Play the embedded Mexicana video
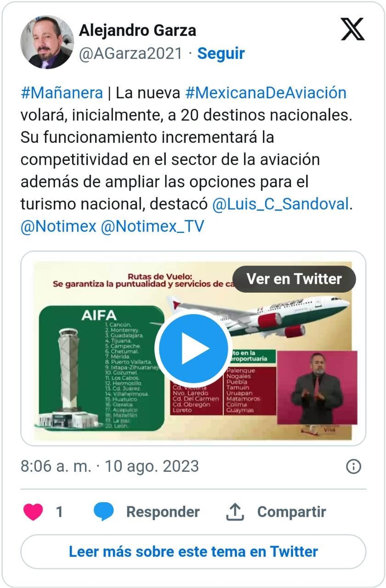386x588 pixels. pos(193,348)
